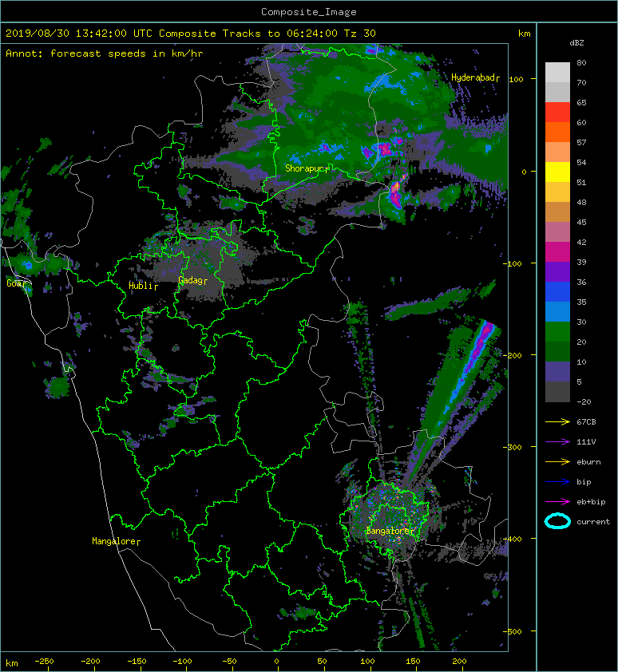Click the 67CB legend label
618x672 pixels.
(x=586, y=421)
